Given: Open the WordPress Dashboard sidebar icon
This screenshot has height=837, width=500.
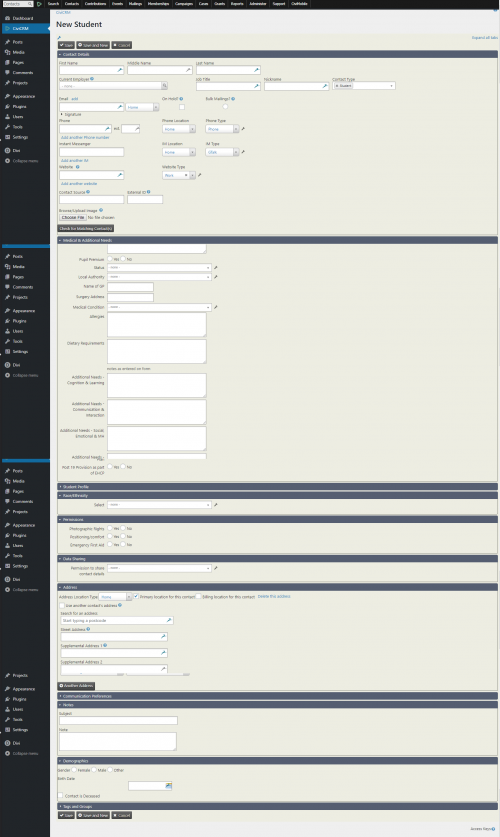Looking at the screenshot, I should click(x=7, y=18).
